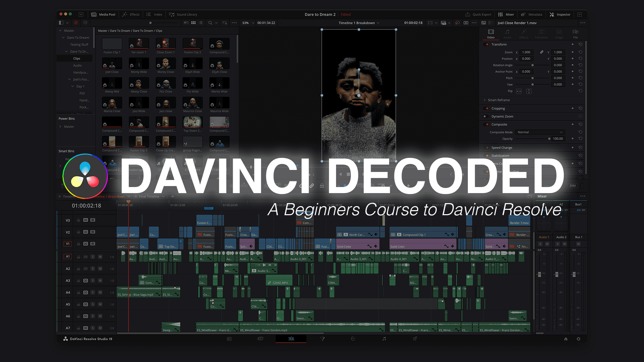
Task: Enable the Dynamic Zoom toggle
Action: click(x=485, y=116)
